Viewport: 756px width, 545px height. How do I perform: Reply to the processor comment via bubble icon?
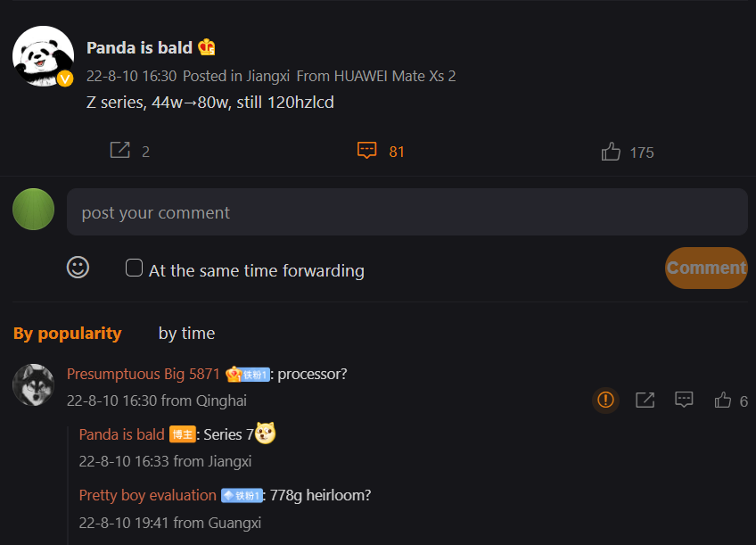pyautogui.click(x=684, y=400)
